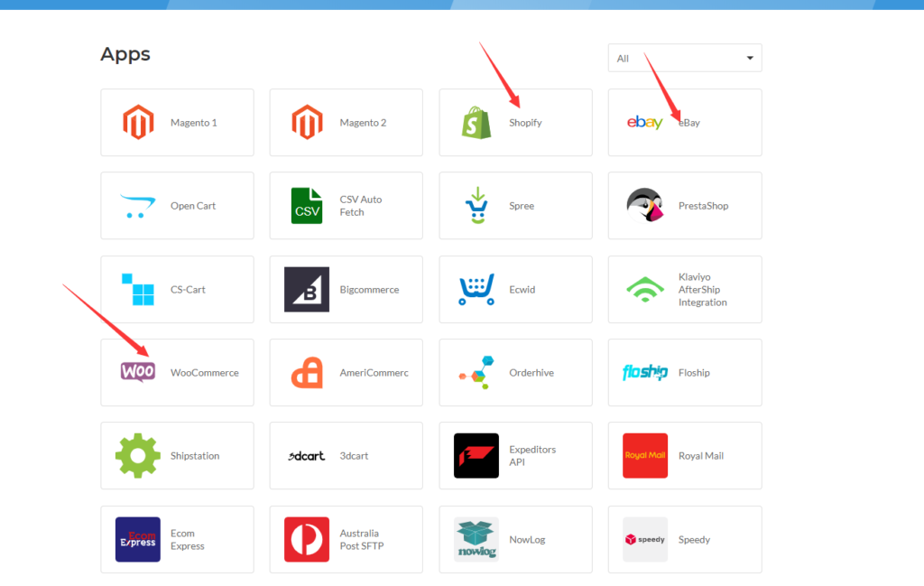This screenshot has width=924, height=586.
Task: Open the WooCommerce purple Woo logo
Action: (x=138, y=372)
